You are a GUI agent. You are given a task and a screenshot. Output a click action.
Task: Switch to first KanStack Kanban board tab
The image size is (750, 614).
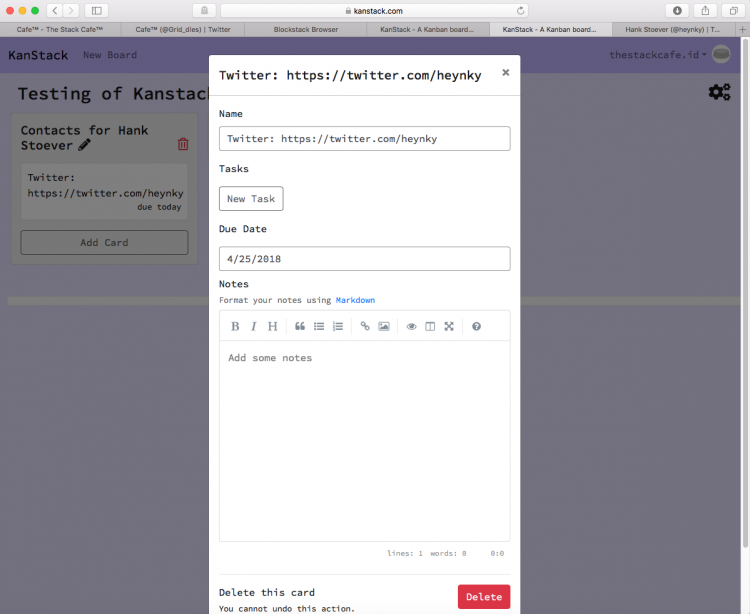(x=427, y=30)
